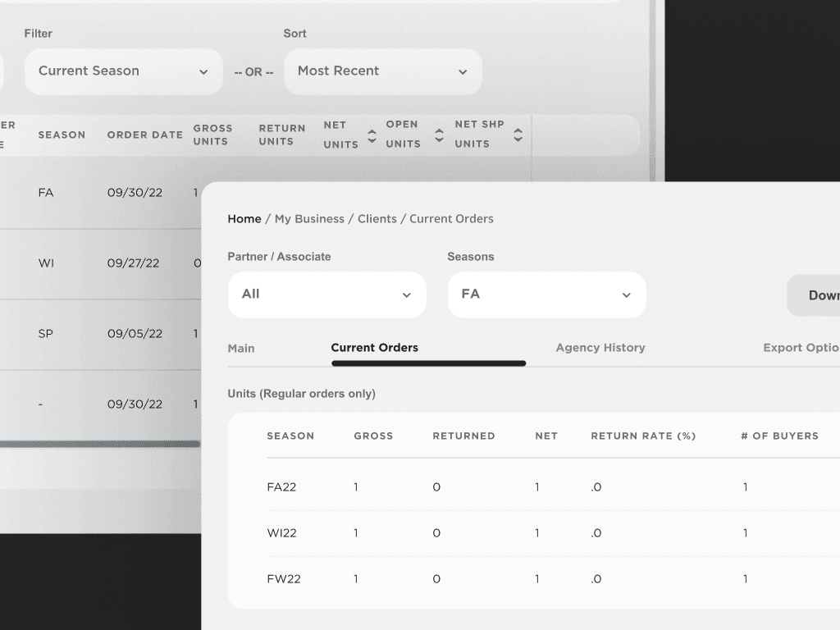Image resolution: width=840 pixels, height=630 pixels.
Task: Sort by Open Units column arrows
Action: pos(439,135)
